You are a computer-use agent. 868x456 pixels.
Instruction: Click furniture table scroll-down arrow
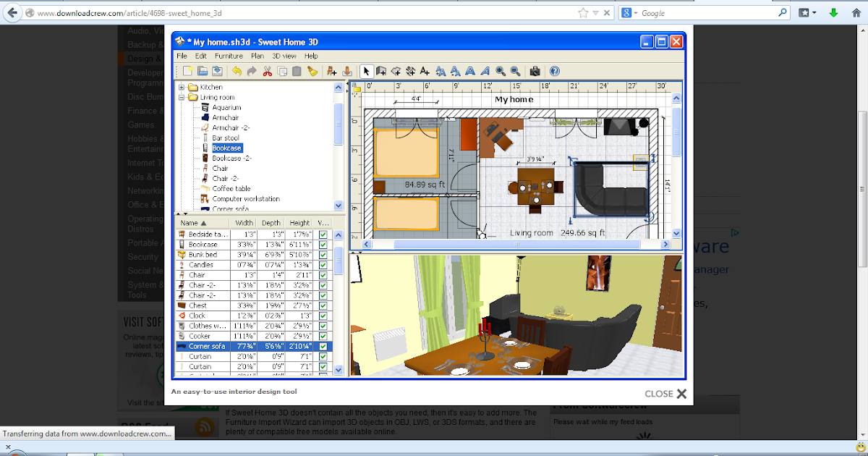tap(338, 370)
